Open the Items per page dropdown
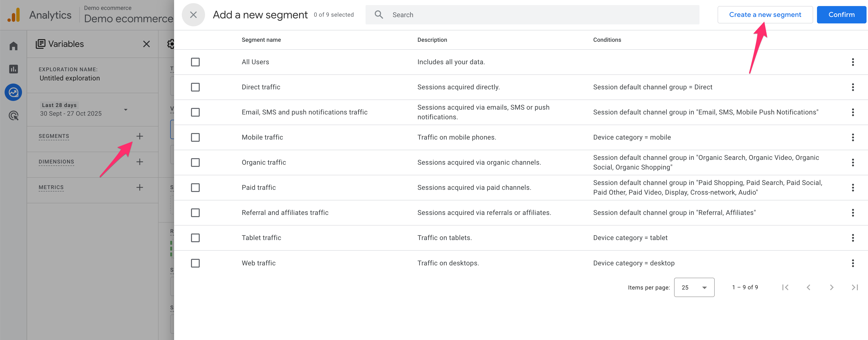Image resolution: width=868 pixels, height=340 pixels. 694,287
